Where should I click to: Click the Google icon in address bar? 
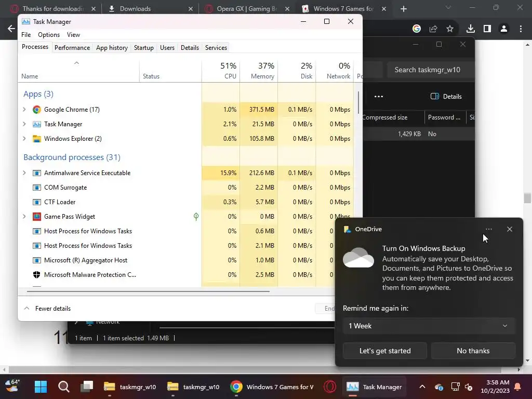[417, 29]
